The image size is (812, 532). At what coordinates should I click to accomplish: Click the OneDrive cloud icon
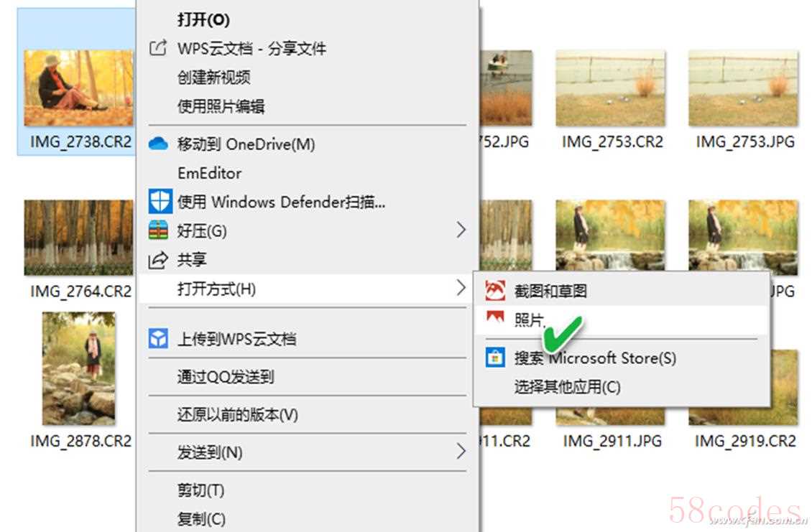[x=158, y=144]
